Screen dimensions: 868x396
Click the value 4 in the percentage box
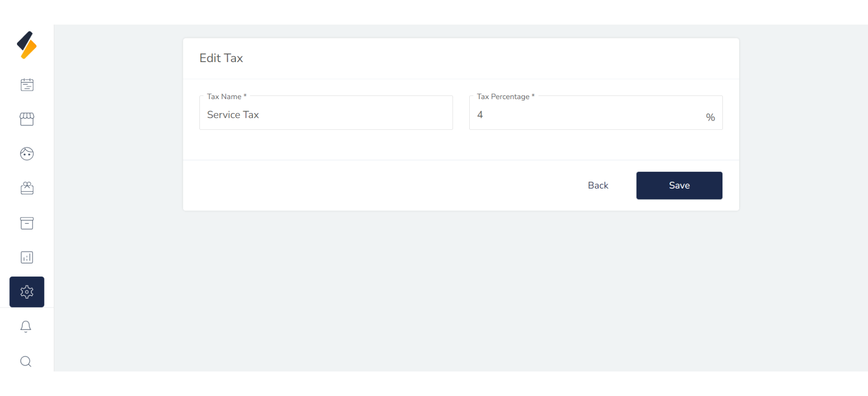pyautogui.click(x=480, y=115)
